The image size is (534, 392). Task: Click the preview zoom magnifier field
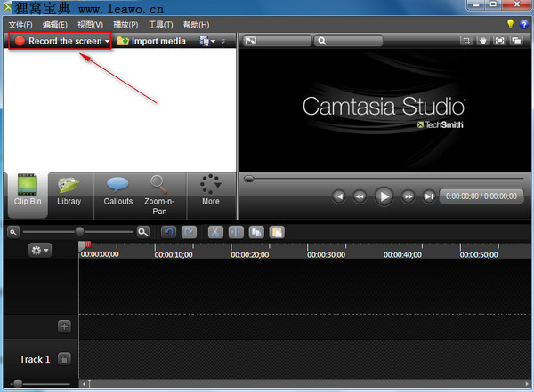pos(348,41)
